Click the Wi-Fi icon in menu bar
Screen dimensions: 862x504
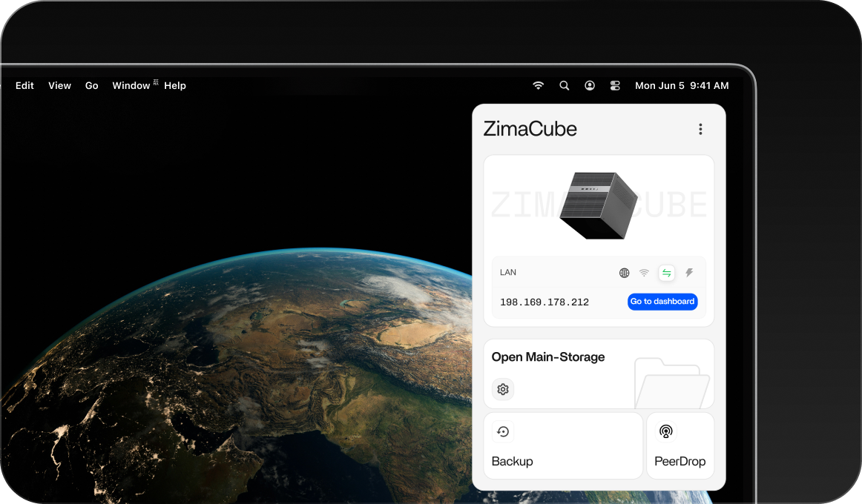pos(539,86)
